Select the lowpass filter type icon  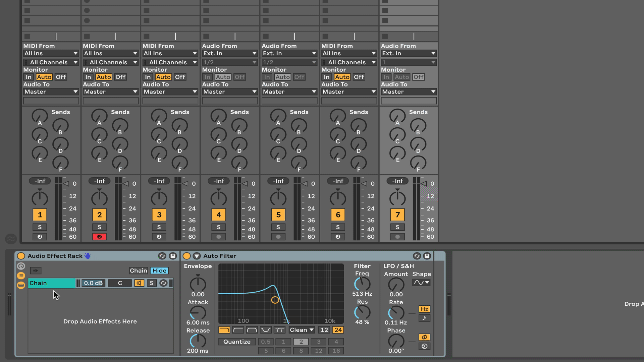pyautogui.click(x=224, y=330)
